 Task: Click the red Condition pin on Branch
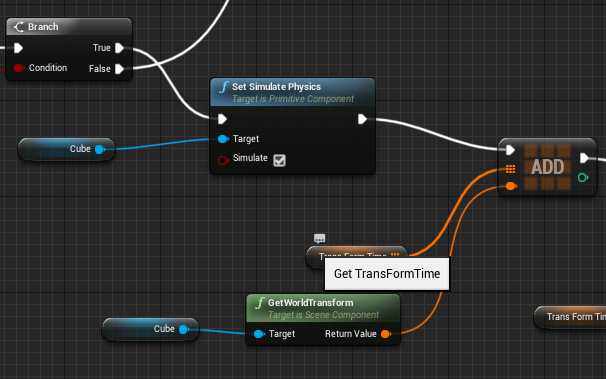[x=18, y=68]
